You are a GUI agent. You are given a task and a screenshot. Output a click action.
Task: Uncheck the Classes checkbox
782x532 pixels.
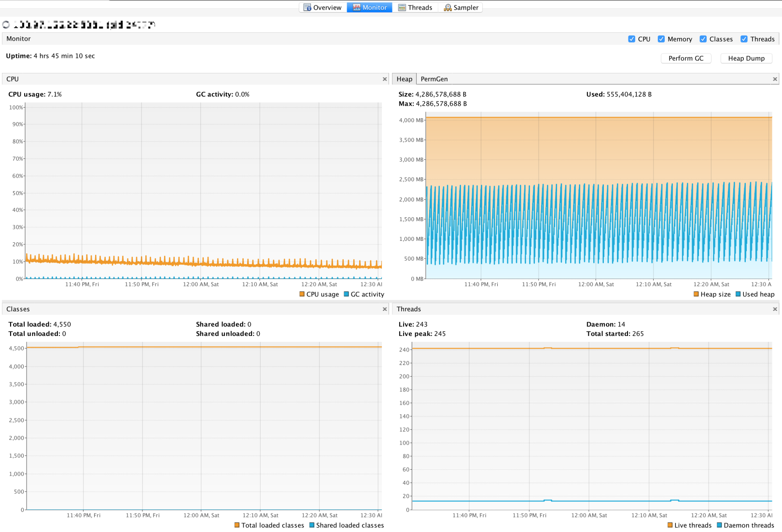pyautogui.click(x=703, y=39)
